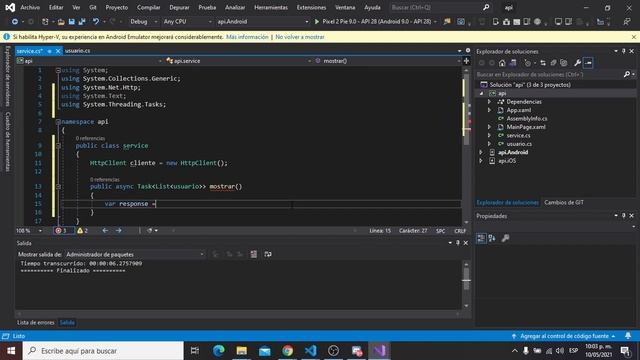
Task: Open Chrome from the taskbar
Action: pyautogui.click(x=287, y=351)
